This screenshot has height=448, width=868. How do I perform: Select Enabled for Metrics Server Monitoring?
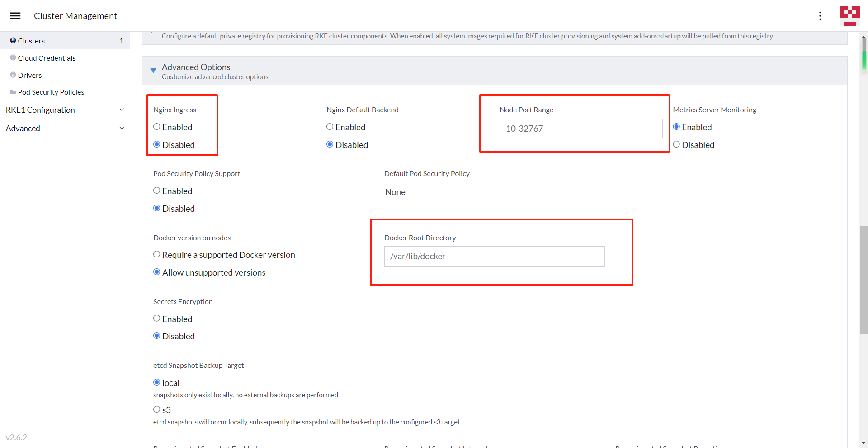(676, 127)
